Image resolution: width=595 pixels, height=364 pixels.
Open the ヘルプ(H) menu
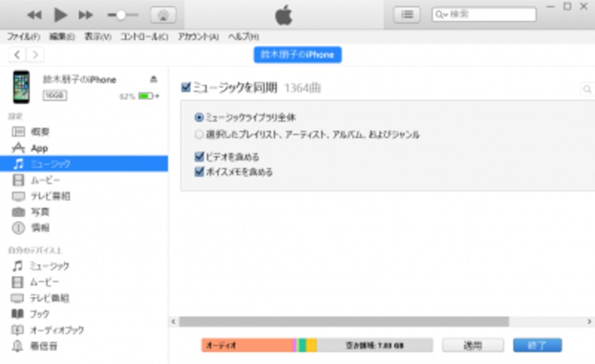coord(243,36)
